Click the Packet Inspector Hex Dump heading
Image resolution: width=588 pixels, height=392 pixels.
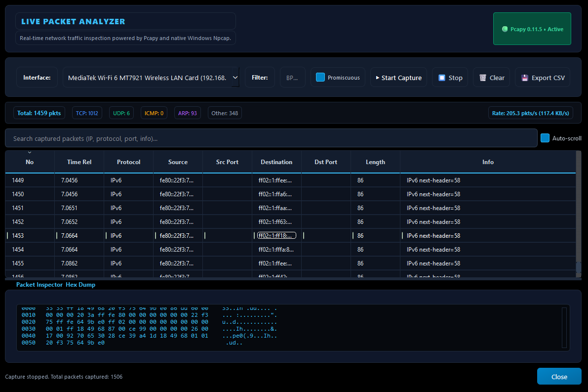(x=55, y=285)
